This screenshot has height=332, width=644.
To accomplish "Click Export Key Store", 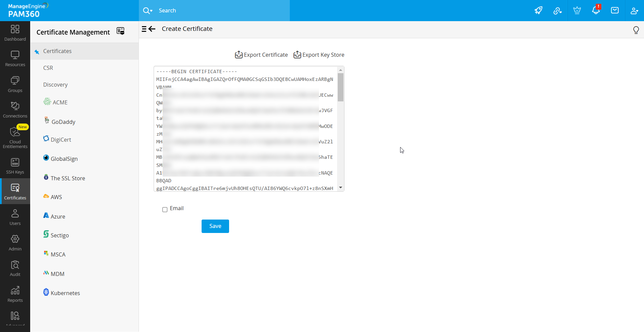I will click(x=319, y=55).
